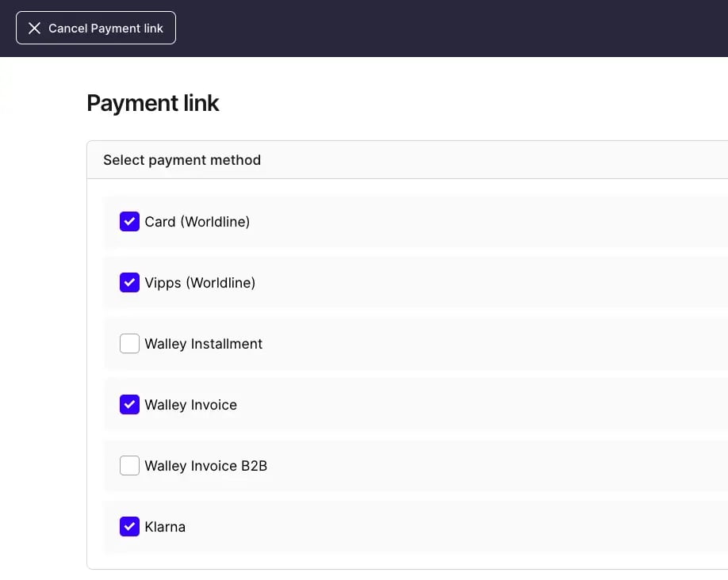Image resolution: width=728 pixels, height=580 pixels.
Task: Deselect the Klarna checkbox
Action: coord(129,527)
